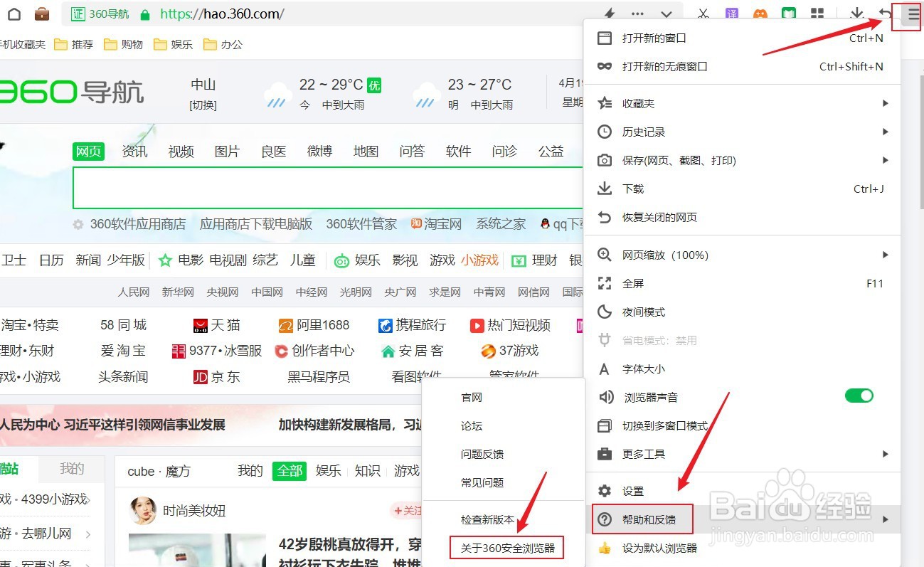924x567 pixels.
Task: Click the 爱淘宝 site link
Action: click(x=123, y=351)
